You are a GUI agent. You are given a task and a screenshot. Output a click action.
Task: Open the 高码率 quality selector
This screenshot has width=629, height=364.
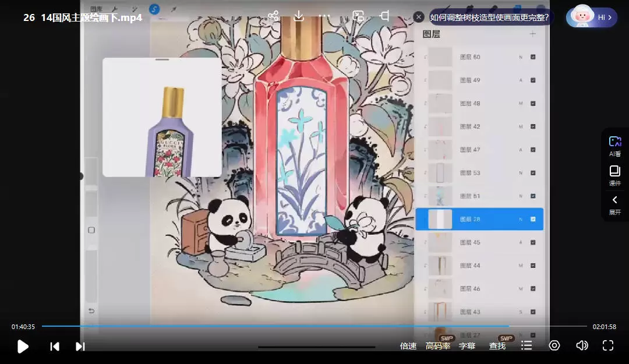click(438, 346)
